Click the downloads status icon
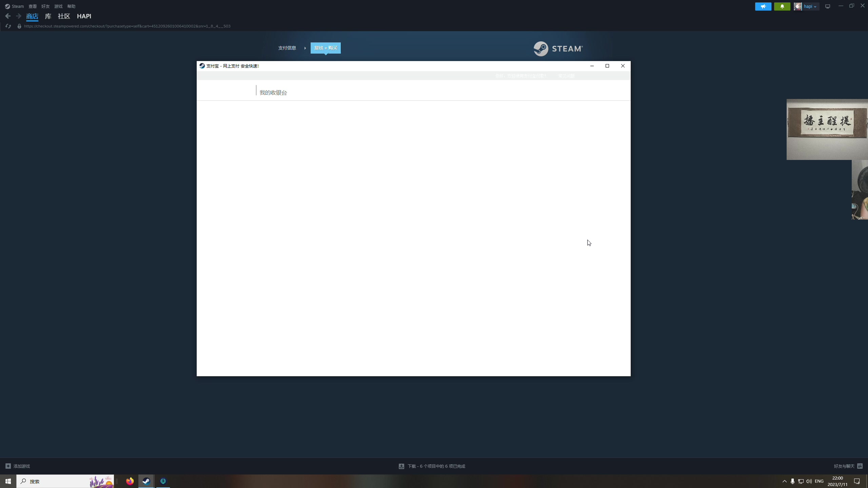This screenshot has width=868, height=488. click(401, 466)
